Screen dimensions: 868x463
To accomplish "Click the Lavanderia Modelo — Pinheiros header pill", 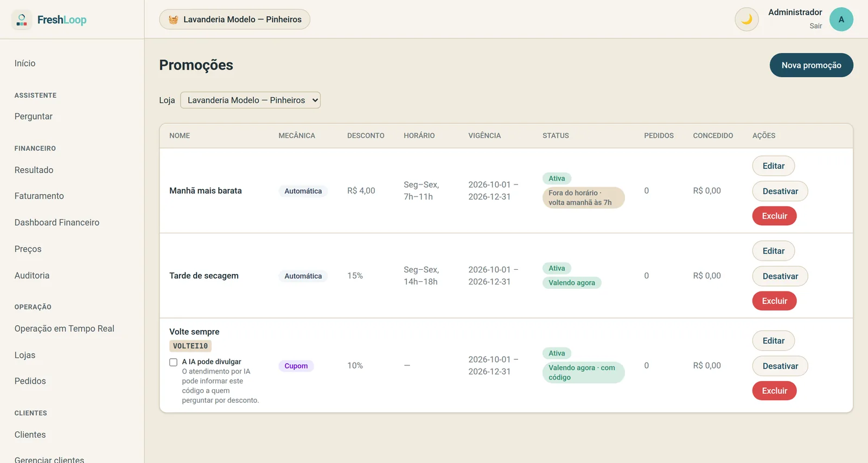I will 234,20.
